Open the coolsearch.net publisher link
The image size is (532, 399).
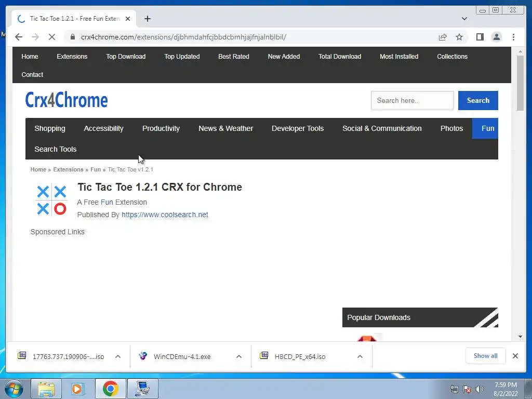[165, 215]
